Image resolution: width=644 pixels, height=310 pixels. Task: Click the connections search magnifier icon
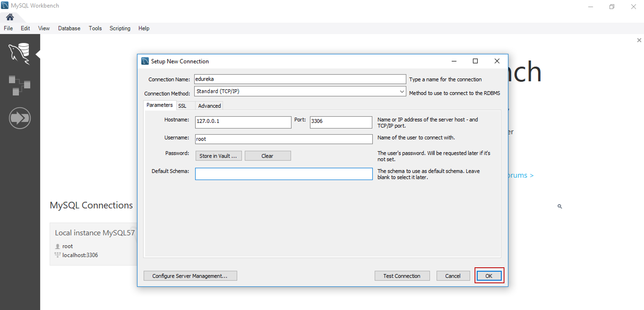[x=559, y=206]
